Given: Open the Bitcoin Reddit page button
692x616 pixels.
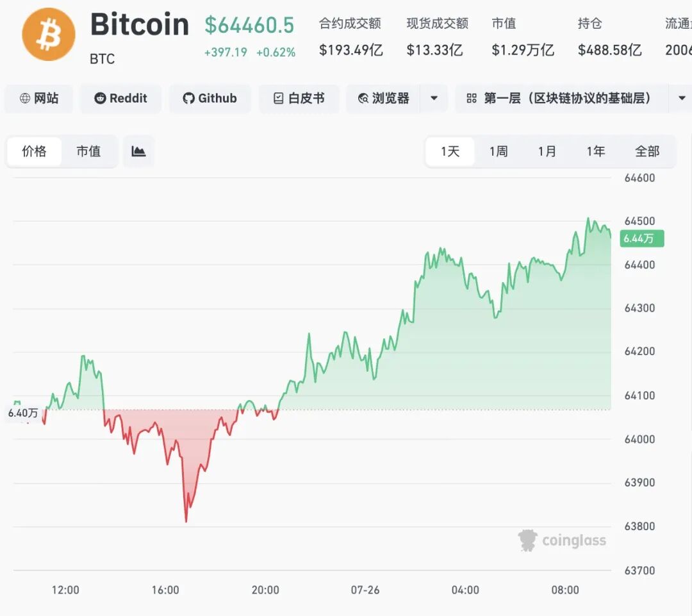Looking at the screenshot, I should tap(120, 98).
